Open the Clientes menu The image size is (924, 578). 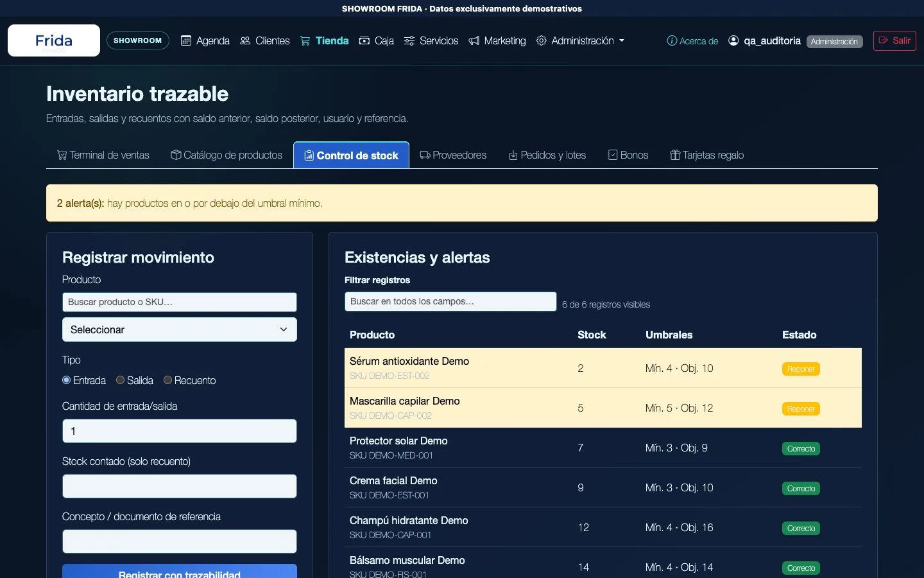[265, 40]
